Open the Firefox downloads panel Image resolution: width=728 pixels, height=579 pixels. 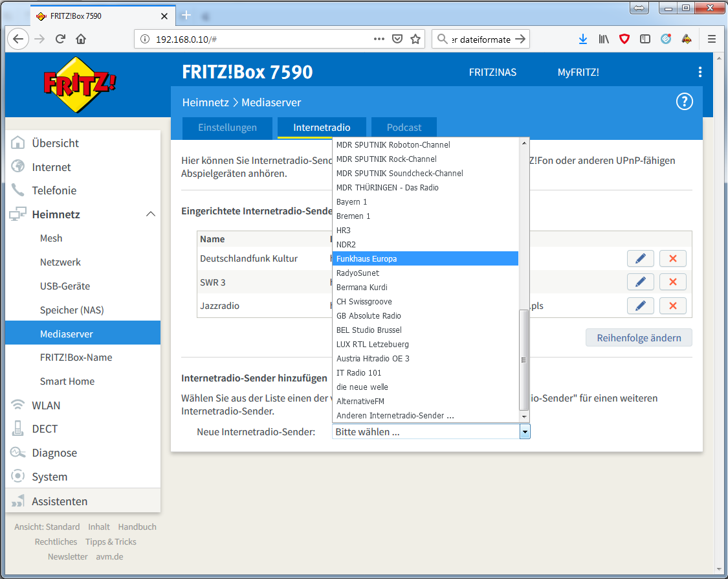(582, 39)
